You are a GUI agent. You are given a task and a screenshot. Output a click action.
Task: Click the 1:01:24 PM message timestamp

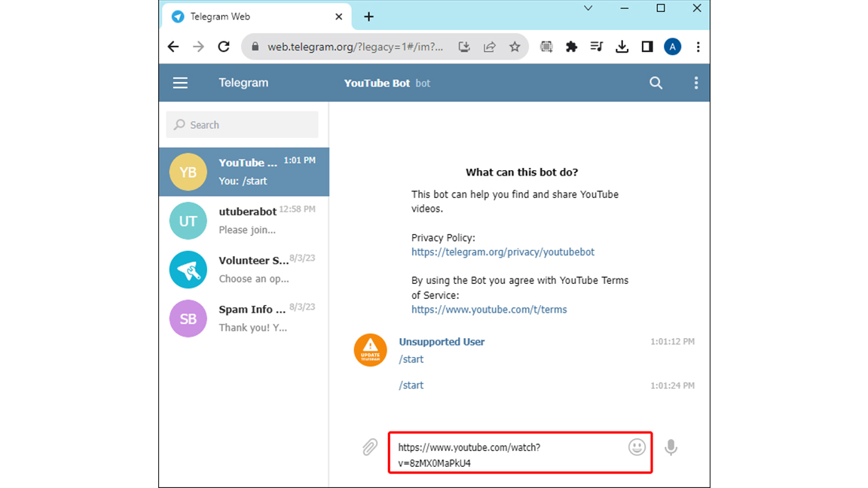tap(673, 386)
